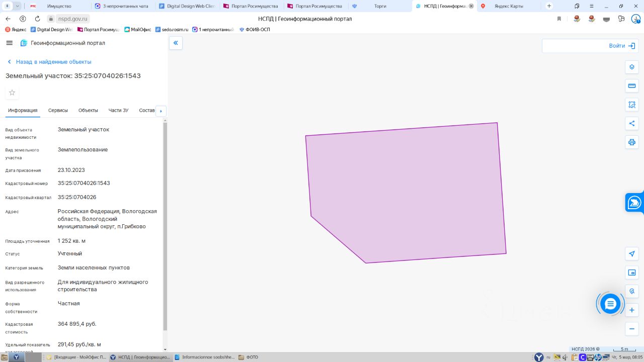The width and height of the screenshot is (644, 362).
Task: Click the date 23.10.2023 value
Action: pos(71,170)
